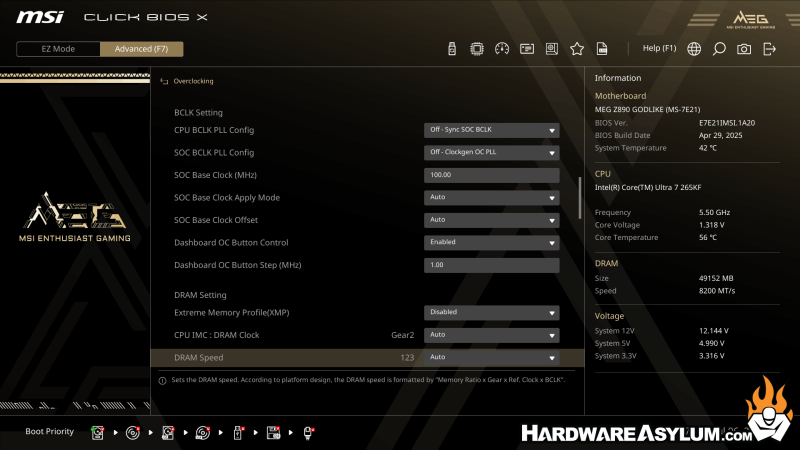Expand SOC Base Clock Offset dropdown
Viewport: 800px width, 450px height.
click(491, 220)
